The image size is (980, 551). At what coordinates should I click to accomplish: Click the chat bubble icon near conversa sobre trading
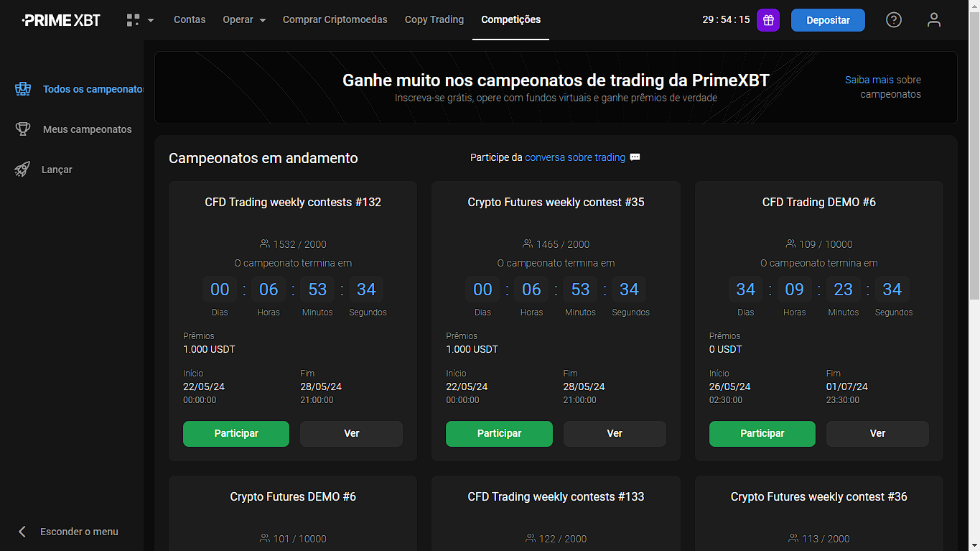(x=635, y=157)
